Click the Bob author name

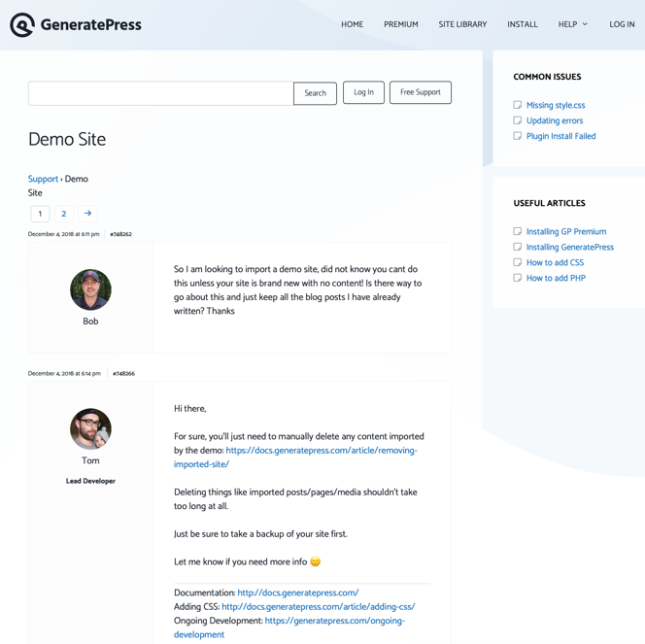90,322
